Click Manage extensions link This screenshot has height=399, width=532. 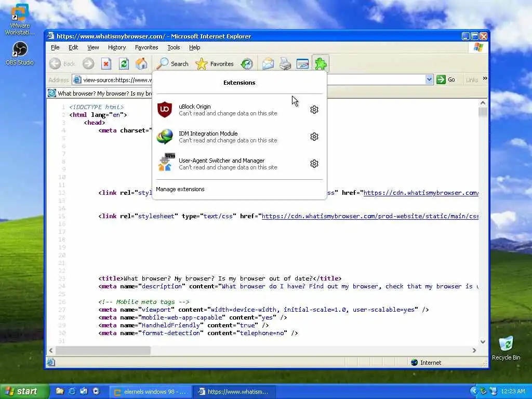pos(180,189)
